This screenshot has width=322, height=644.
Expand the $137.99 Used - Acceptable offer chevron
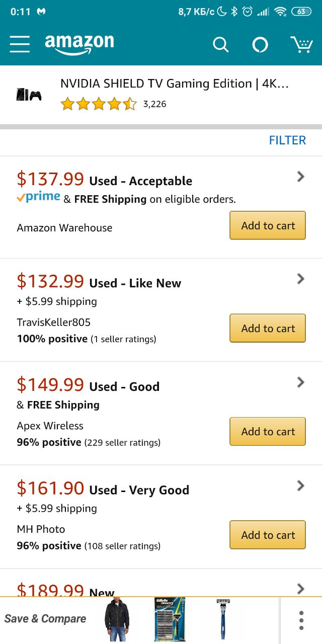coord(301,176)
